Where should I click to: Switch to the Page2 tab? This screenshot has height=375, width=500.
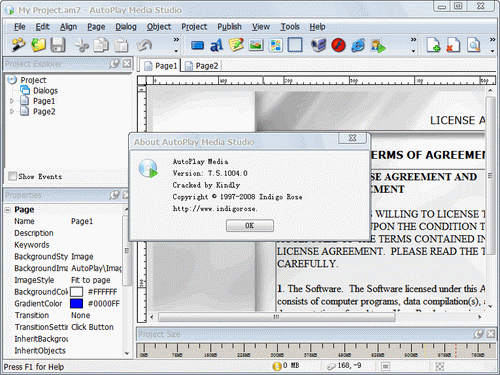pos(202,66)
